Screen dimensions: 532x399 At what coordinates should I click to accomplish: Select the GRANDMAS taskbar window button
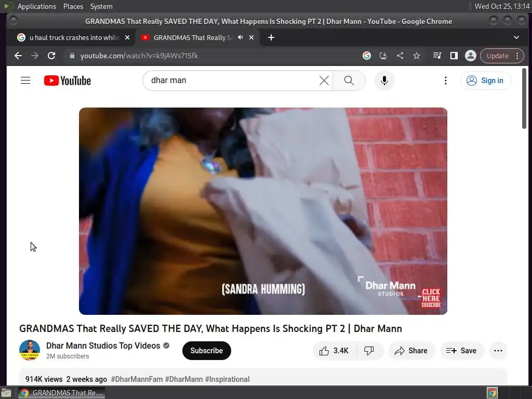pos(61,393)
